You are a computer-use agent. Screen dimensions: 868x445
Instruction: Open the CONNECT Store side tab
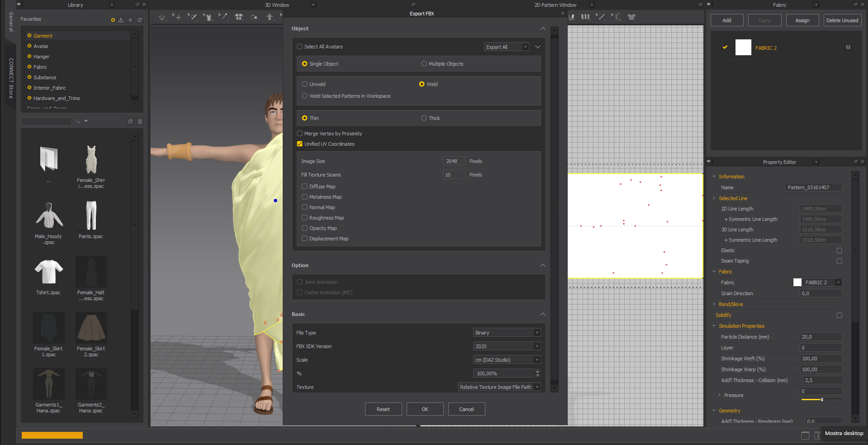11,78
